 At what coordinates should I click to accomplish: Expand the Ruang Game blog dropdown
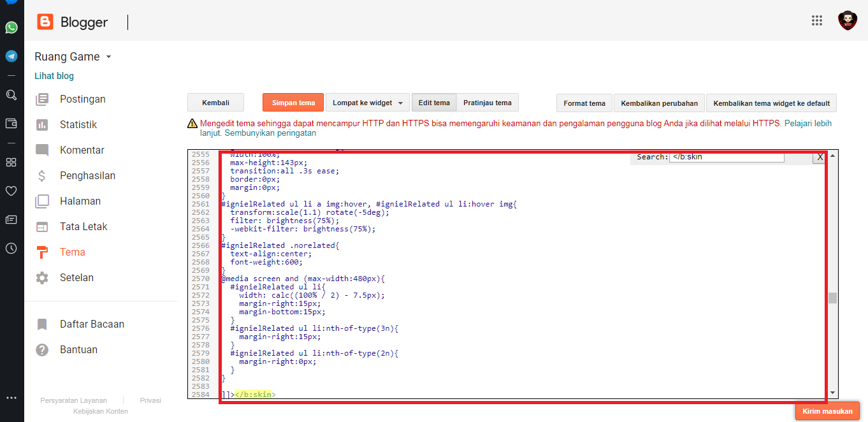tap(108, 57)
